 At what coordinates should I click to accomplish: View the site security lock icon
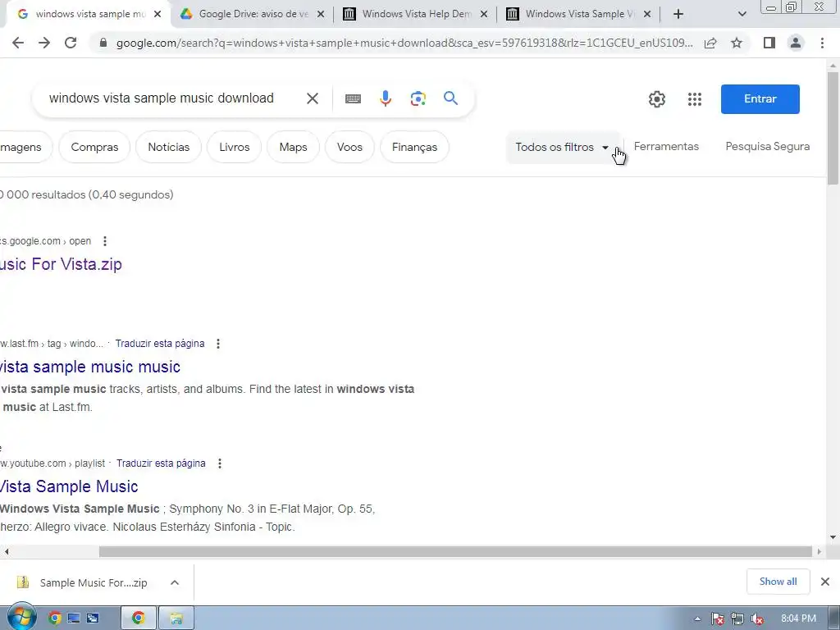(103, 43)
